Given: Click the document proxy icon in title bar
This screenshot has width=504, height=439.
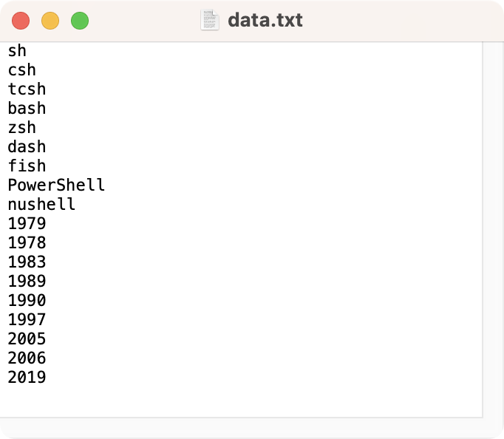Looking at the screenshot, I should click(210, 20).
